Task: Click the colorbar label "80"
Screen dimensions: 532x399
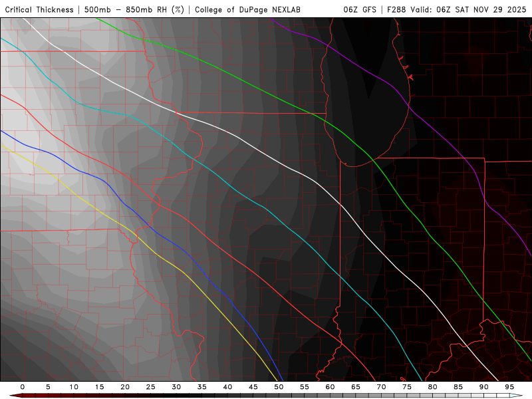Action: pos(432,387)
